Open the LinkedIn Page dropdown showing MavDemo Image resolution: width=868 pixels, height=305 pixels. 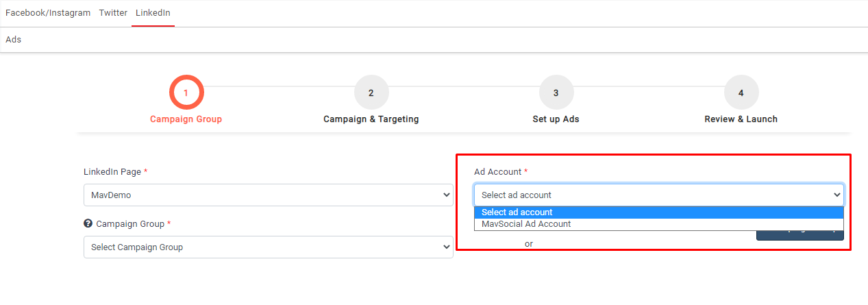click(268, 195)
